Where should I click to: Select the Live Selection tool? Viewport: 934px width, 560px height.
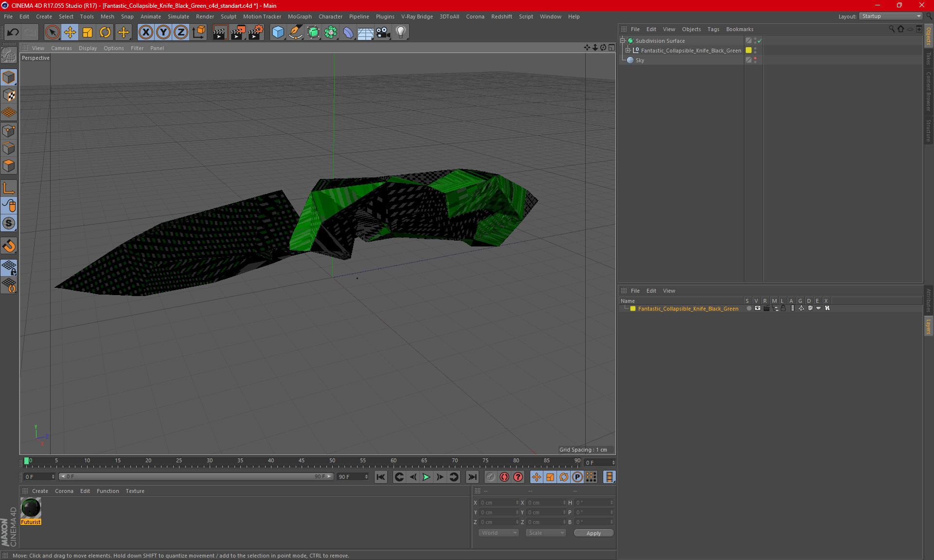[x=52, y=33]
